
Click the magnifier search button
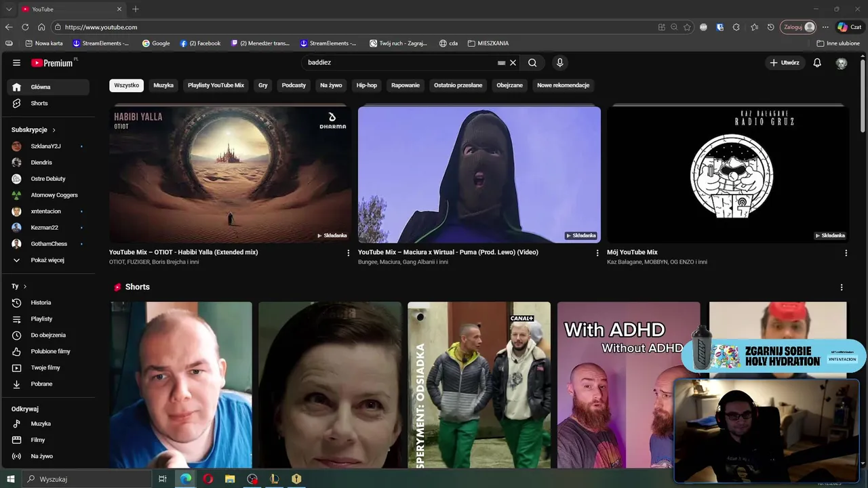point(532,62)
